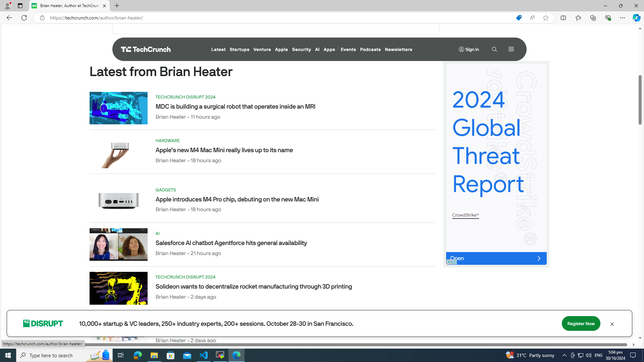
Task: Open Microsoft Store from taskbar
Action: pyautogui.click(x=171, y=355)
